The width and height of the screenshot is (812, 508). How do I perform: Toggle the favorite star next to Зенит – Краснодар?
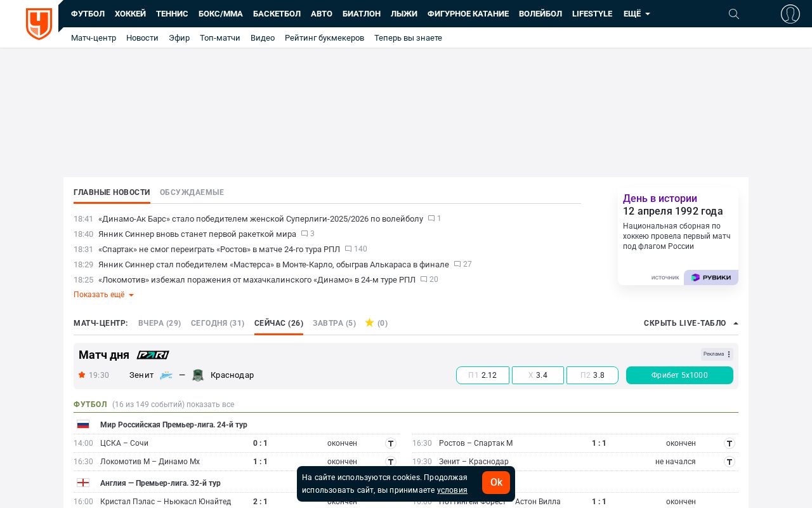tap(82, 375)
